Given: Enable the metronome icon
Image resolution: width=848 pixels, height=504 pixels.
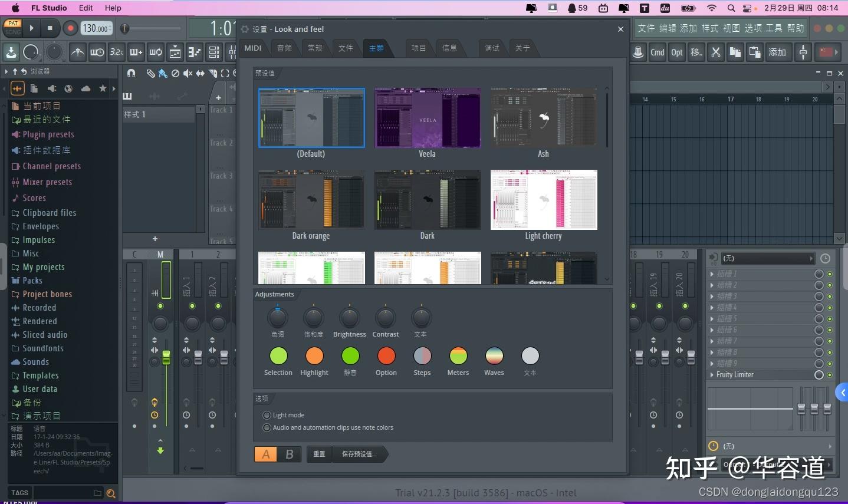Looking at the screenshot, I should pos(77,52).
